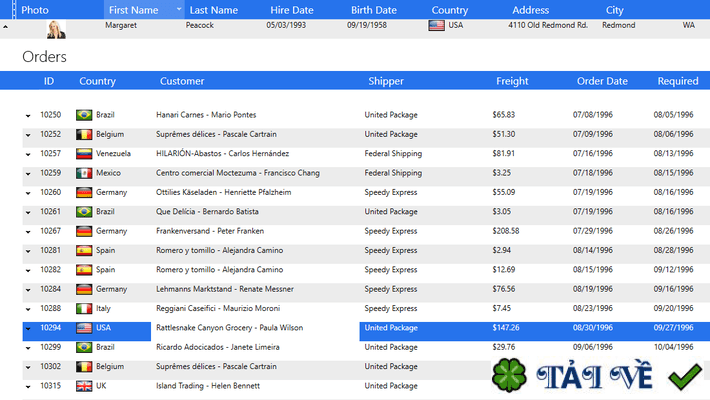710x400 pixels.
Task: Click the Brazil flag icon for order 10299
Action: point(84,347)
